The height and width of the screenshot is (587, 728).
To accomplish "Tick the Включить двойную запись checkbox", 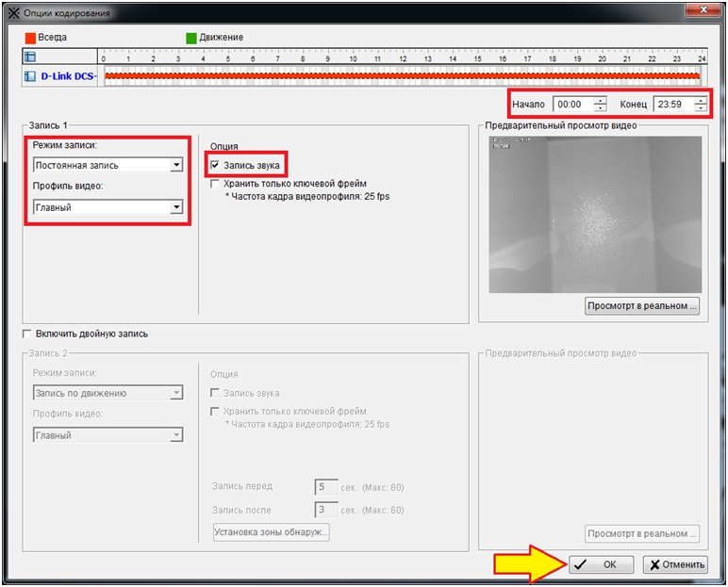I will point(26,334).
